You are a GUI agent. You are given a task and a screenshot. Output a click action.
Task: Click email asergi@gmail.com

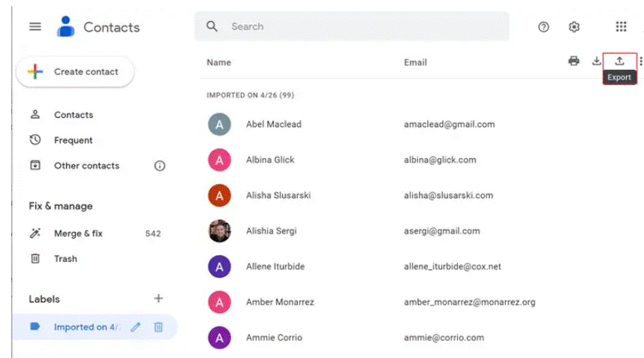[x=442, y=230]
